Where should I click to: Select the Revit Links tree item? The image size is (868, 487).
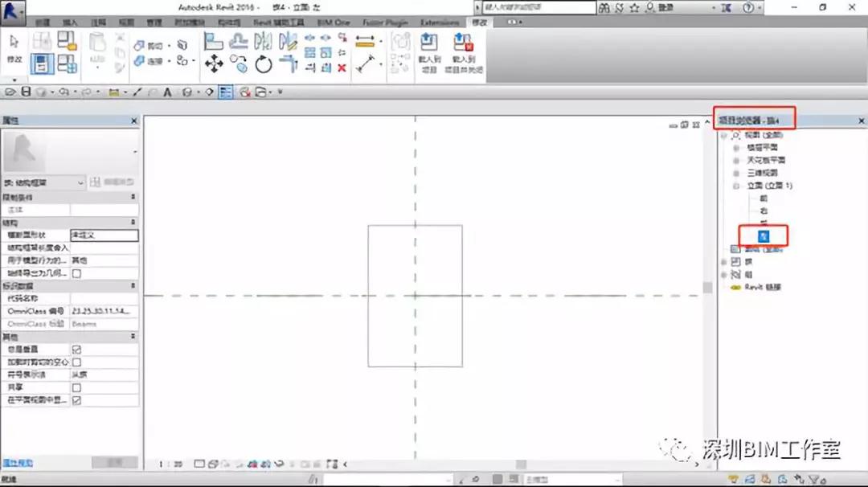(x=762, y=287)
